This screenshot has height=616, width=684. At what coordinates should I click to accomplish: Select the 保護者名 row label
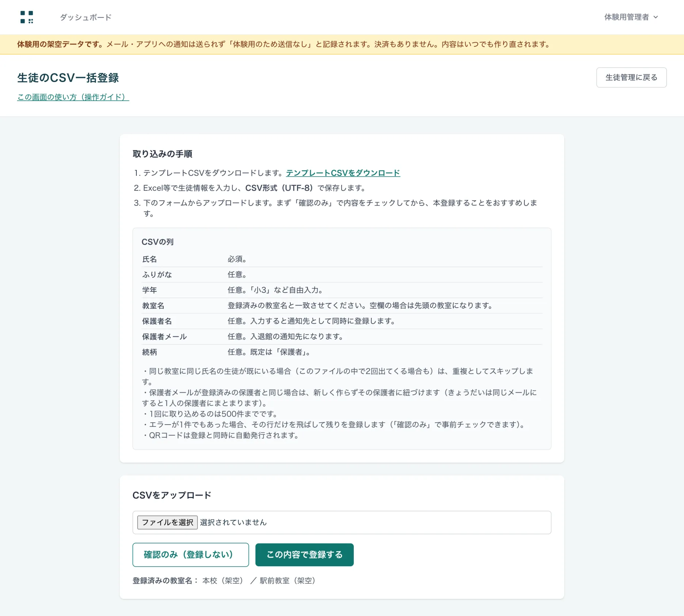pos(157,321)
